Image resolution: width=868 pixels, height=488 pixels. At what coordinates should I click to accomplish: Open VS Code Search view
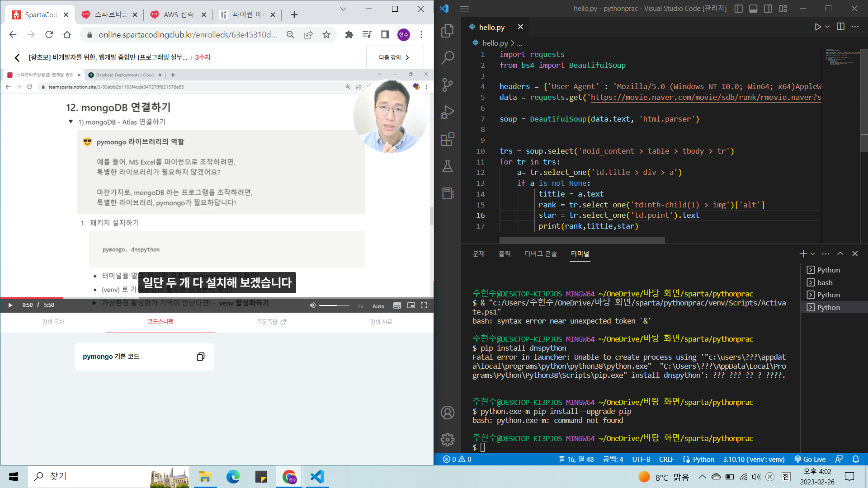[447, 57]
